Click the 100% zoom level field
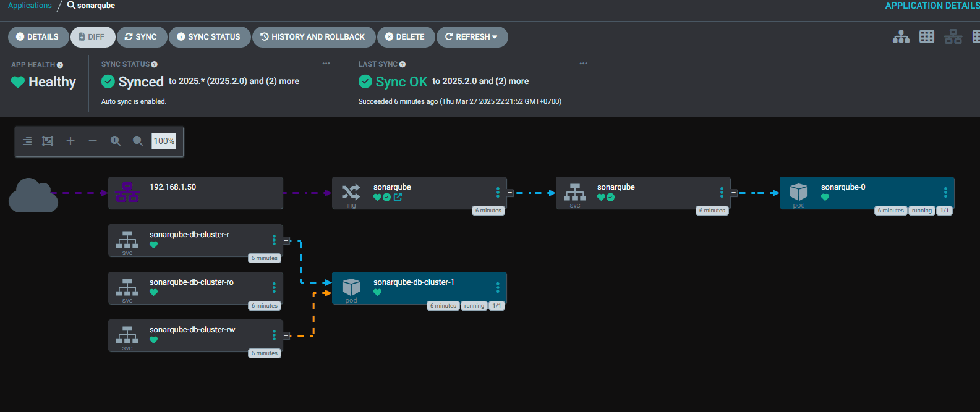The width and height of the screenshot is (980, 412). tap(164, 141)
